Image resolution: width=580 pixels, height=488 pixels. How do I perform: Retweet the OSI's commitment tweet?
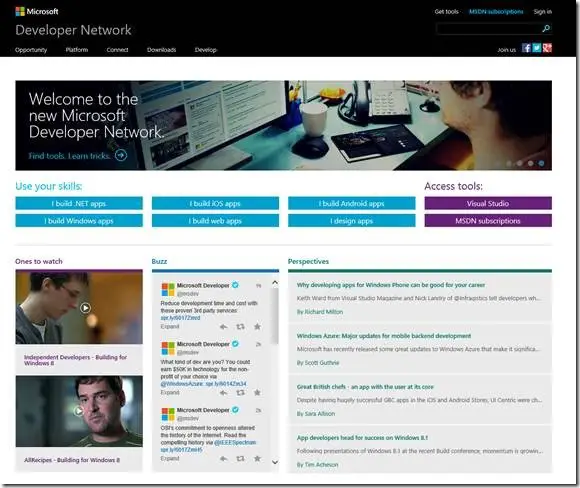point(240,459)
